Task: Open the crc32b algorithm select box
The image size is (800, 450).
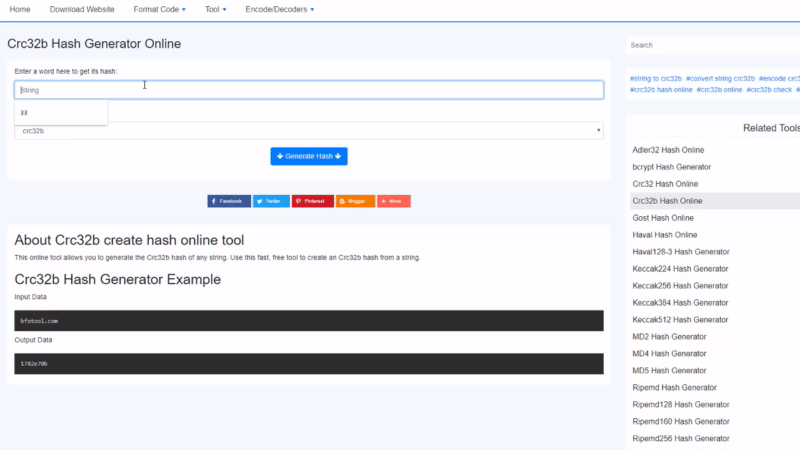Action: click(309, 131)
